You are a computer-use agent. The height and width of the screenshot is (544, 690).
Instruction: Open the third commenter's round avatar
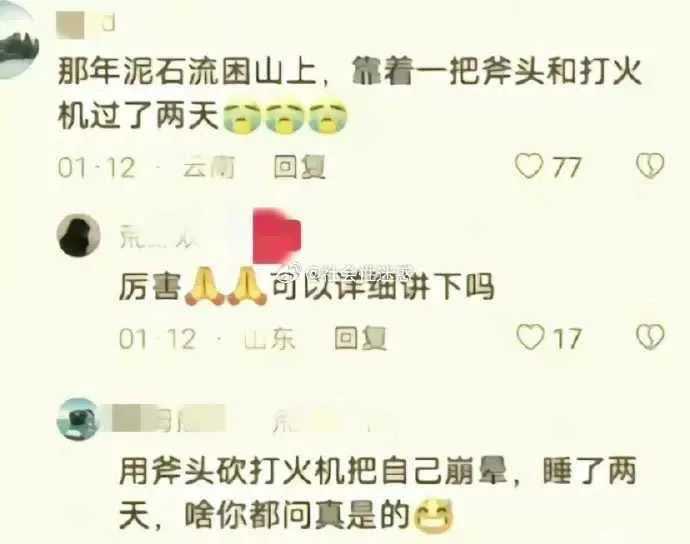[x=78, y=419]
